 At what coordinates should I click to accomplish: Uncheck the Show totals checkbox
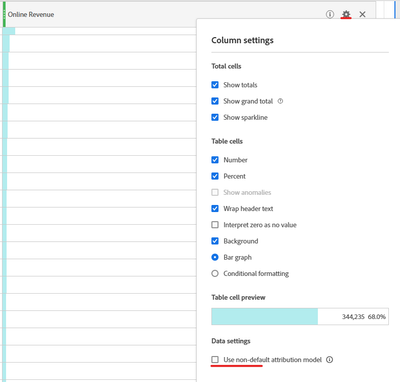tap(215, 85)
